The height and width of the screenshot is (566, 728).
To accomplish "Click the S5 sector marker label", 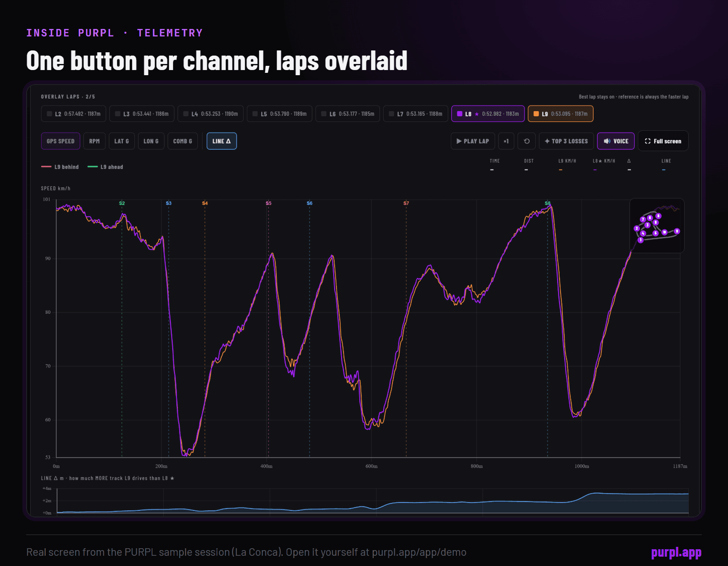I will point(268,203).
